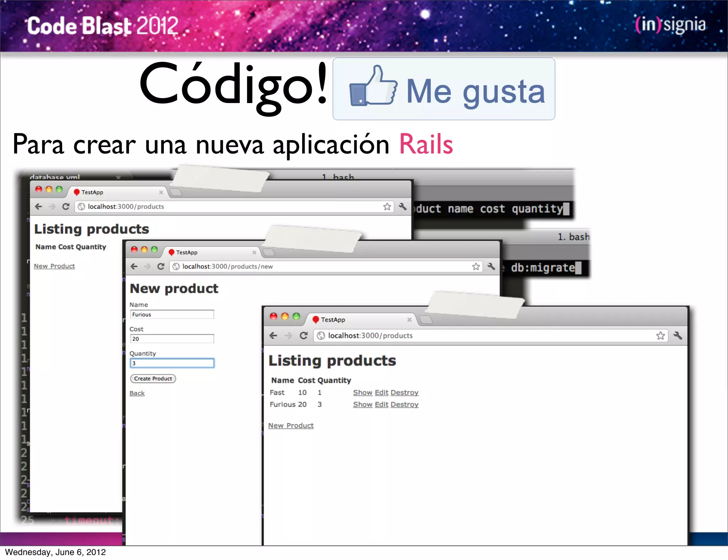Edit the Fast product
Screen dimensions: 728x560
(x=381, y=392)
